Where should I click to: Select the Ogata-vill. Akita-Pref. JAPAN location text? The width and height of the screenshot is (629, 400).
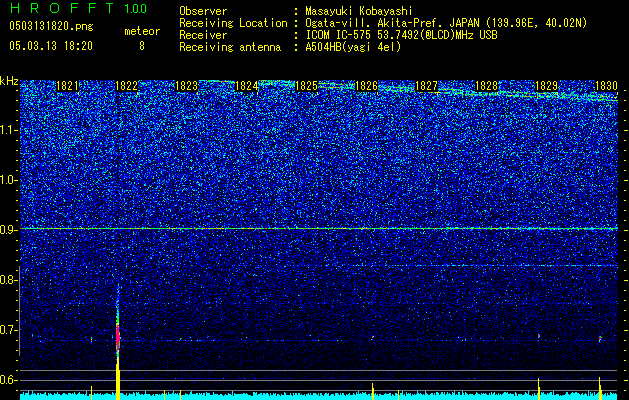(446, 23)
